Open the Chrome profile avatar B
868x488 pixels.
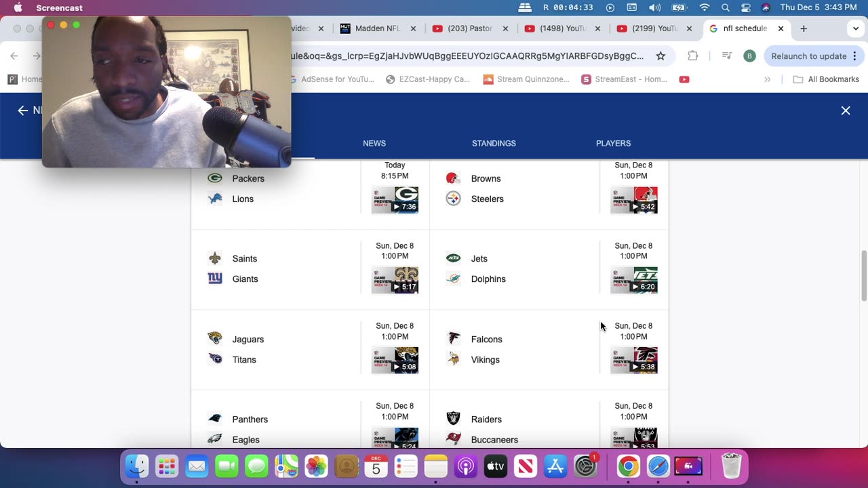point(749,56)
